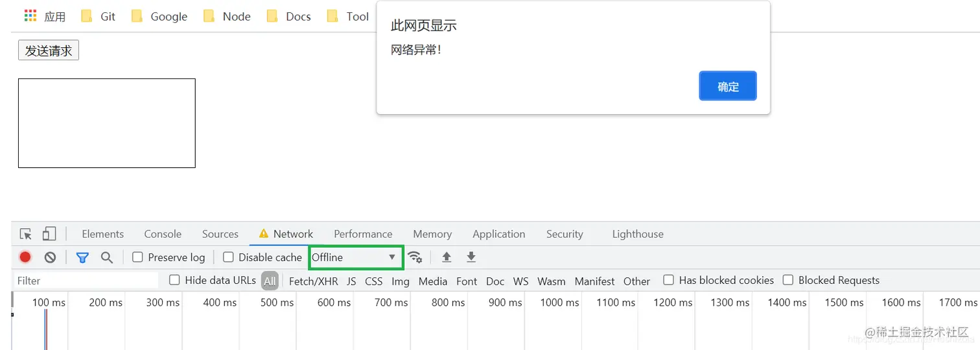Switch to the Performance tab
Viewport: 980px width, 350px height.
pos(363,234)
